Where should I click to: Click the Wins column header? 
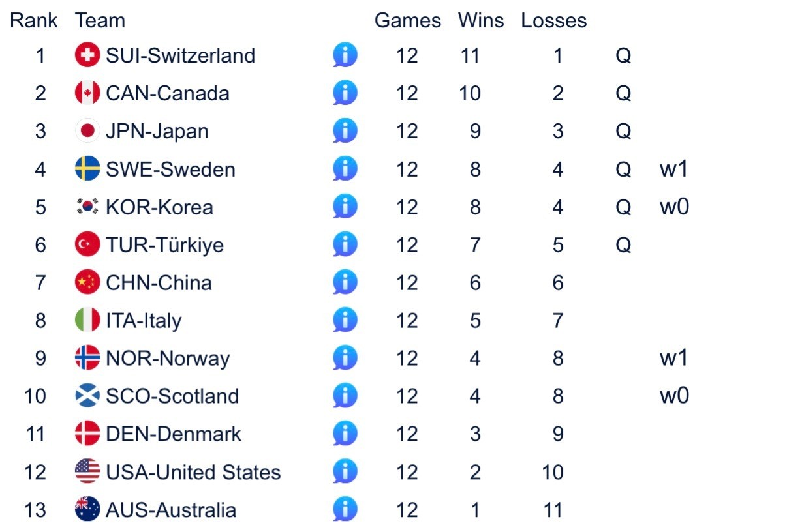pos(481,21)
